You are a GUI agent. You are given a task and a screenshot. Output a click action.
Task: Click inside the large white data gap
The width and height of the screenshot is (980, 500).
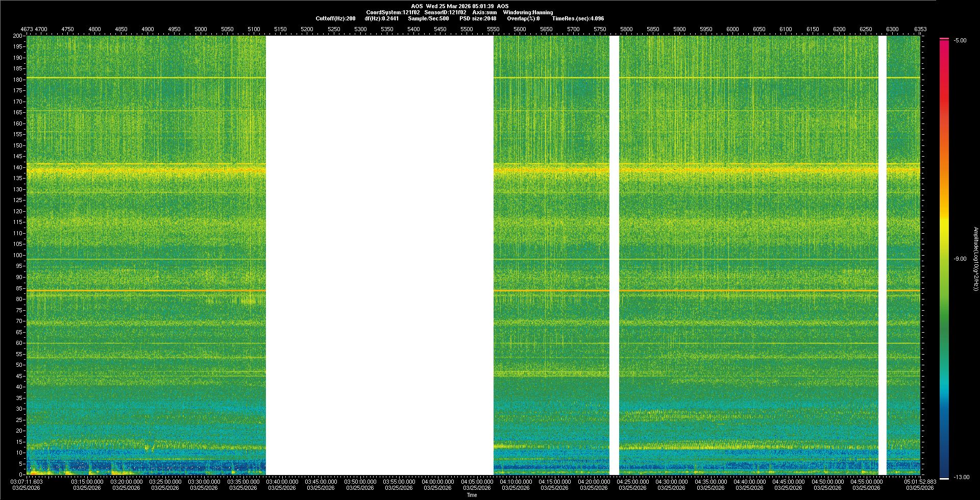tap(379, 255)
